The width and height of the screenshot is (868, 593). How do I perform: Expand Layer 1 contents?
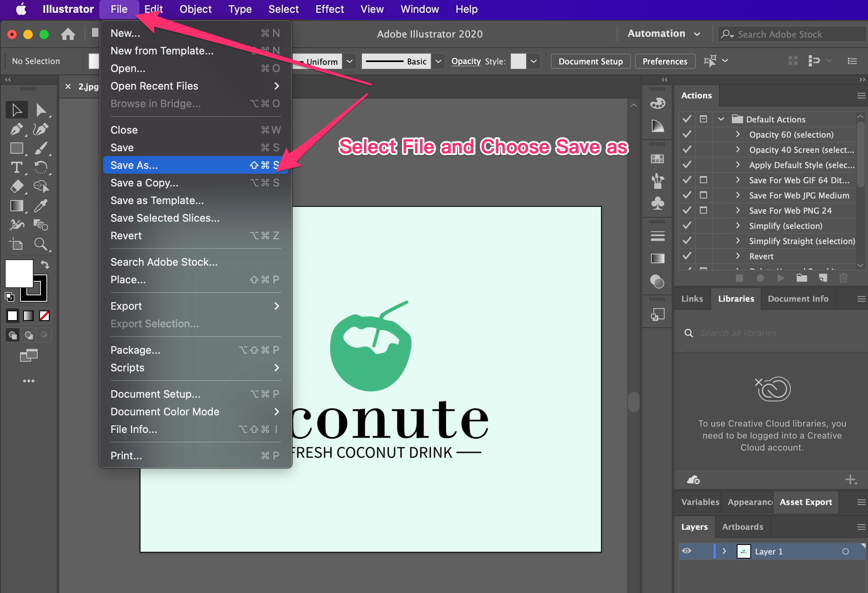click(724, 551)
